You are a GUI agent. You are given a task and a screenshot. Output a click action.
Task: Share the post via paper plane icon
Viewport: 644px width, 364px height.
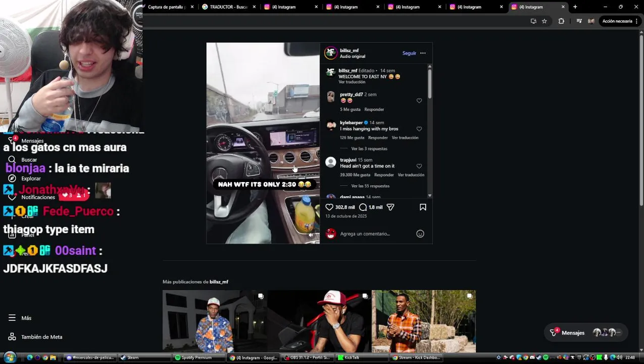tap(390, 207)
